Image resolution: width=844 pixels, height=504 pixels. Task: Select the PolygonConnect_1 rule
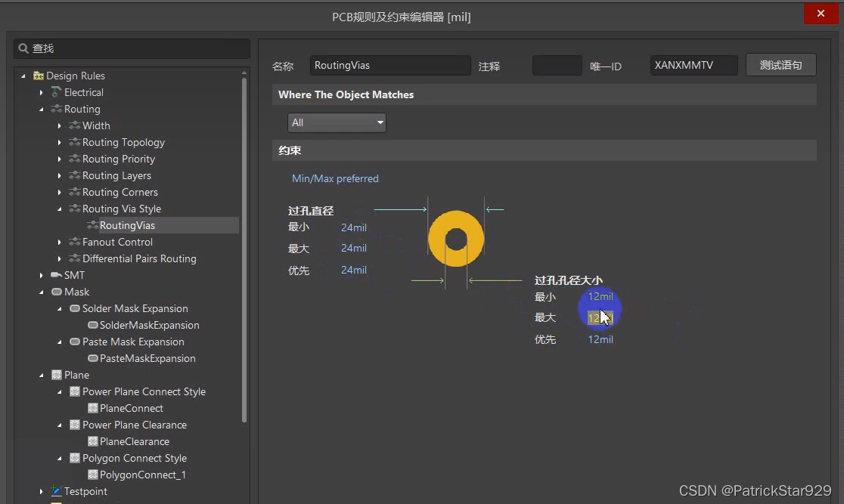[143, 475]
